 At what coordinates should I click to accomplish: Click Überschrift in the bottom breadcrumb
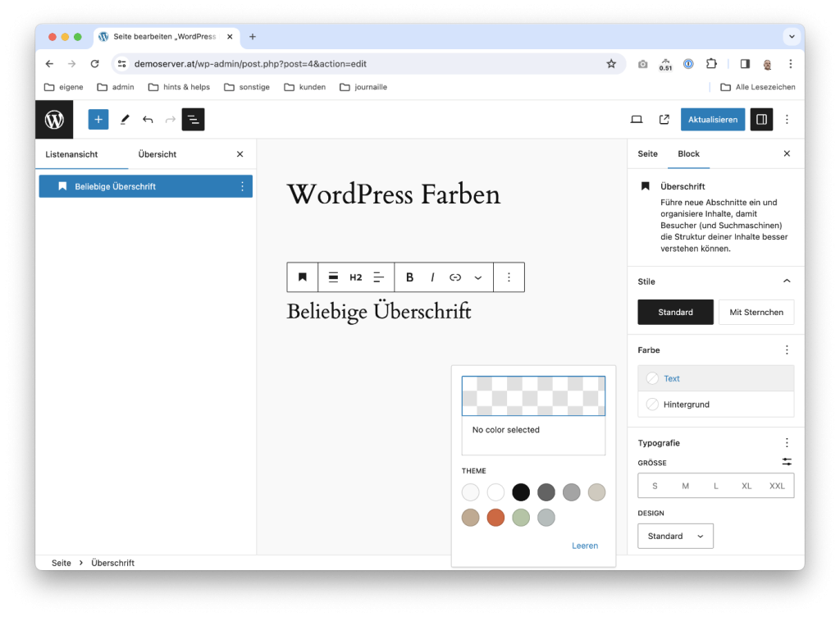(112, 563)
